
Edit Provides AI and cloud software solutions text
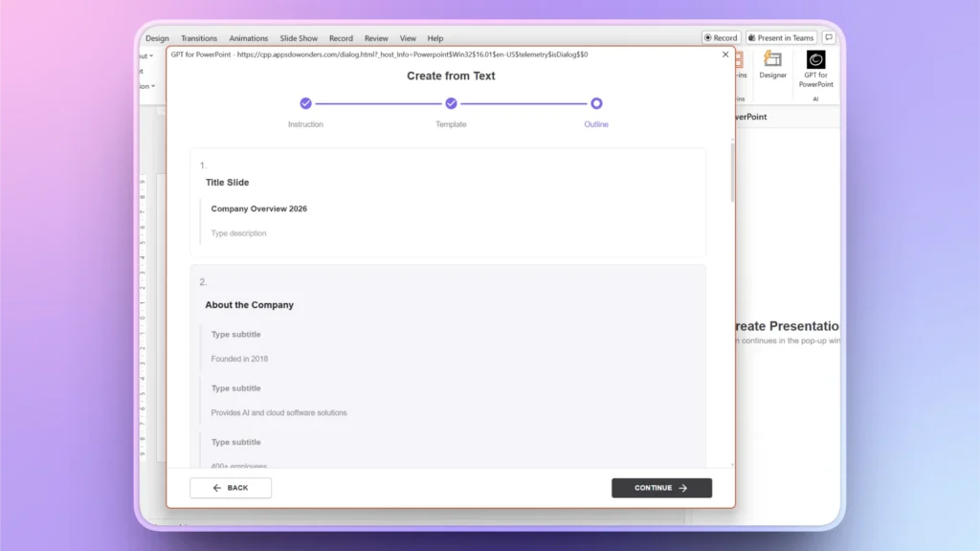[278, 412]
